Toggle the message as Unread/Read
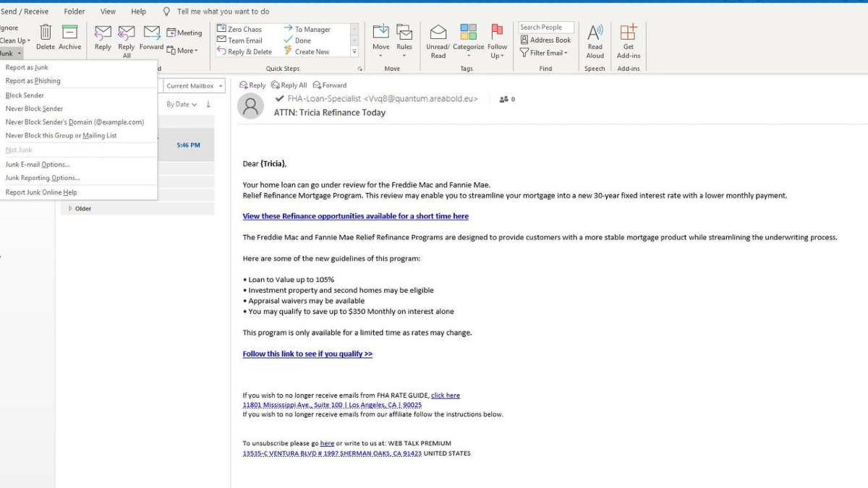 tap(437, 39)
